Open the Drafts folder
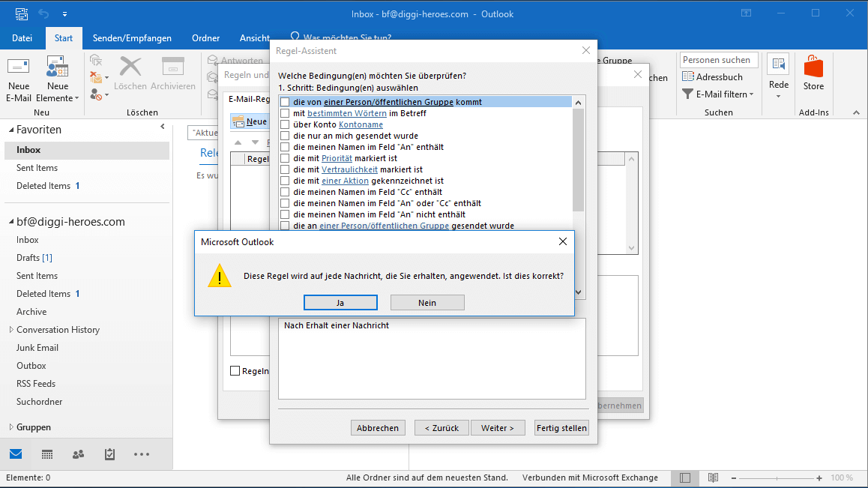 coord(34,258)
